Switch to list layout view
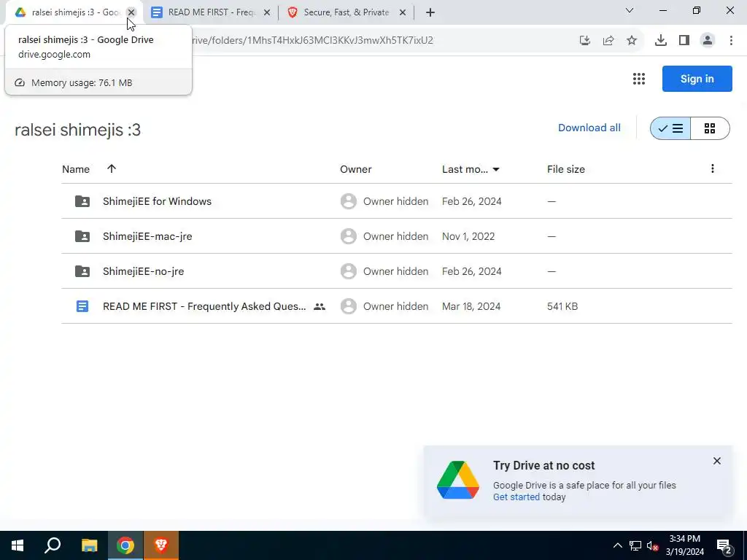Screen dimensions: 747x560 pyautogui.click(x=670, y=128)
